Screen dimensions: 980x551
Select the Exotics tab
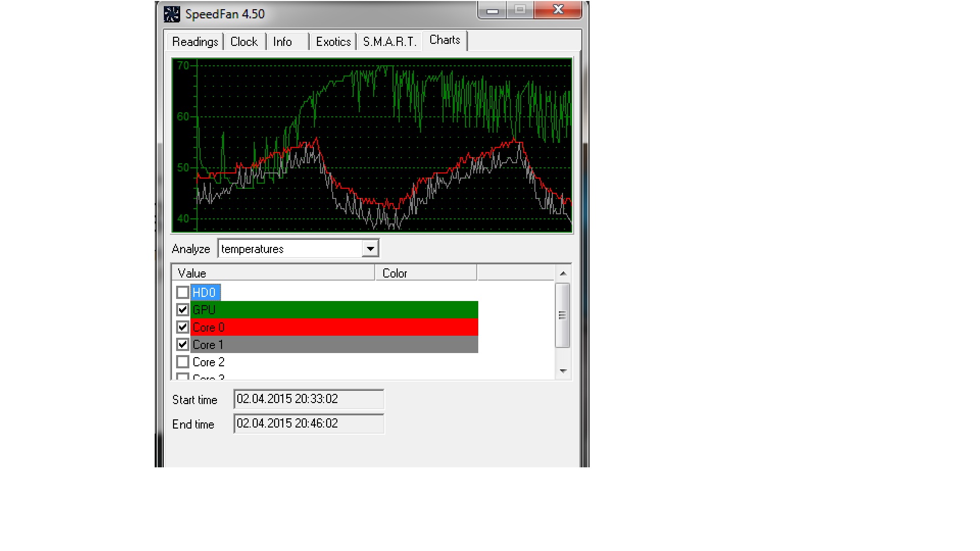[x=333, y=42]
